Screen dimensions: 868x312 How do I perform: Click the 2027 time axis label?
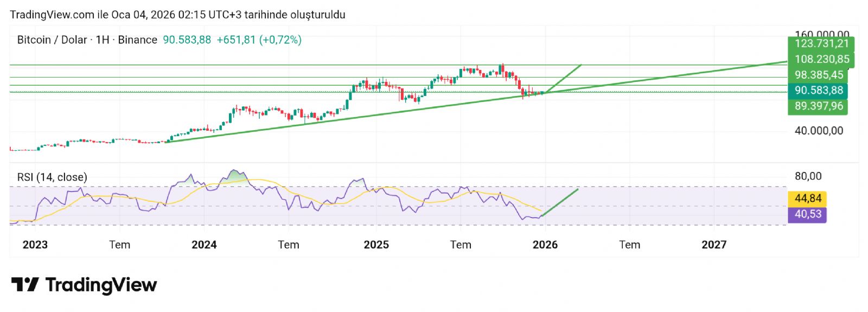click(x=713, y=245)
